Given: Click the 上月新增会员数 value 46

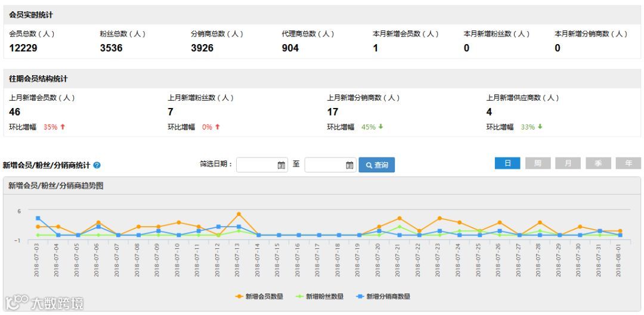Looking at the screenshot, I should point(15,112).
